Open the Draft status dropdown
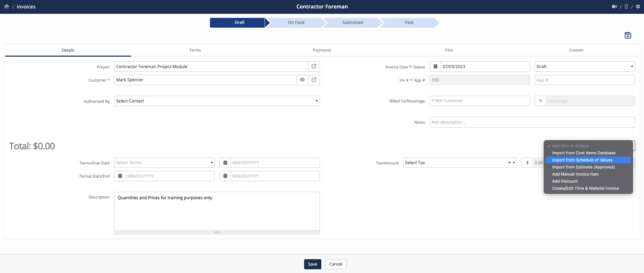644x273 pixels. tap(585, 66)
